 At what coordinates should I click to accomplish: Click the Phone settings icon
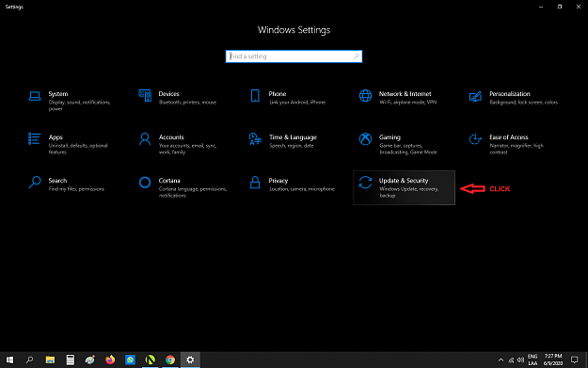(x=255, y=96)
